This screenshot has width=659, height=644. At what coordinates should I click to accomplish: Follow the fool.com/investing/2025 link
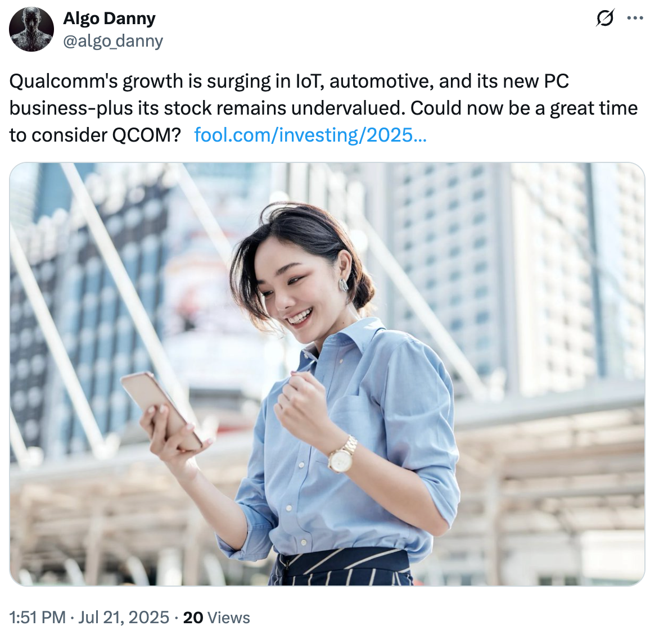310,135
